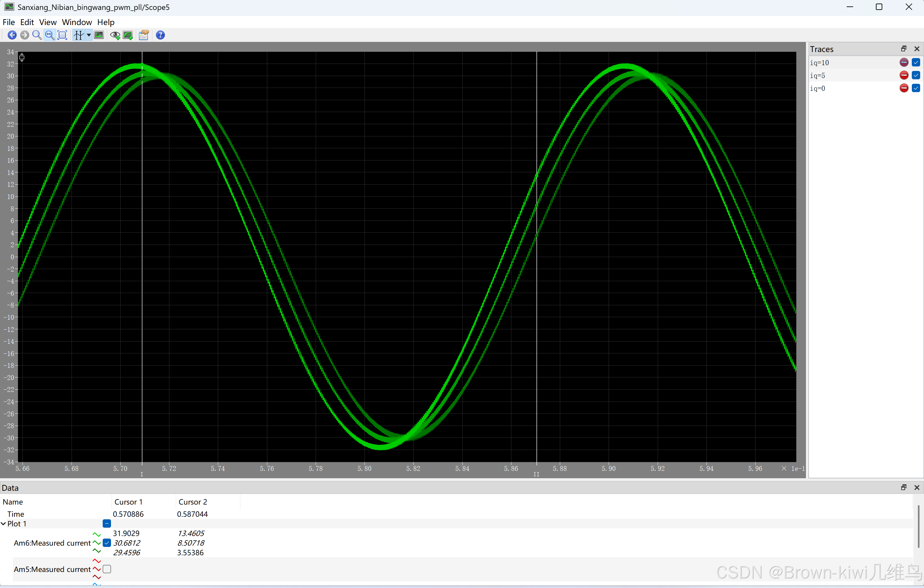Click the Cursor 2 column header
Screen dimensions: 924x588
(x=193, y=502)
